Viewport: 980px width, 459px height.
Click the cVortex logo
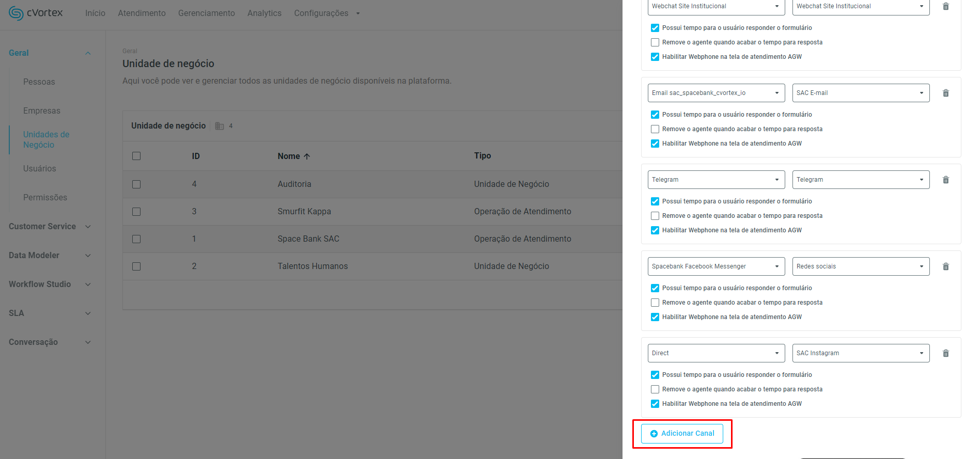[x=36, y=13]
